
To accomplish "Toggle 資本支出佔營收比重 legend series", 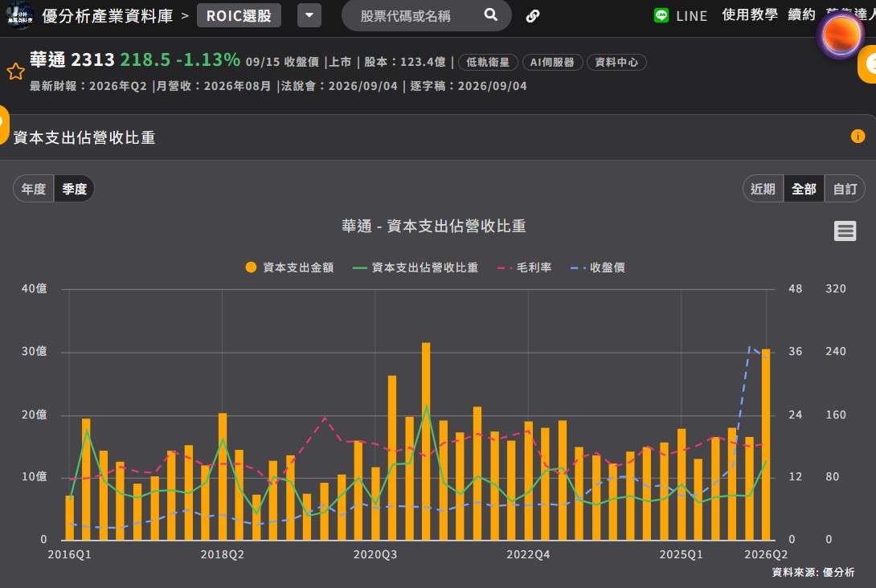I will (x=415, y=267).
